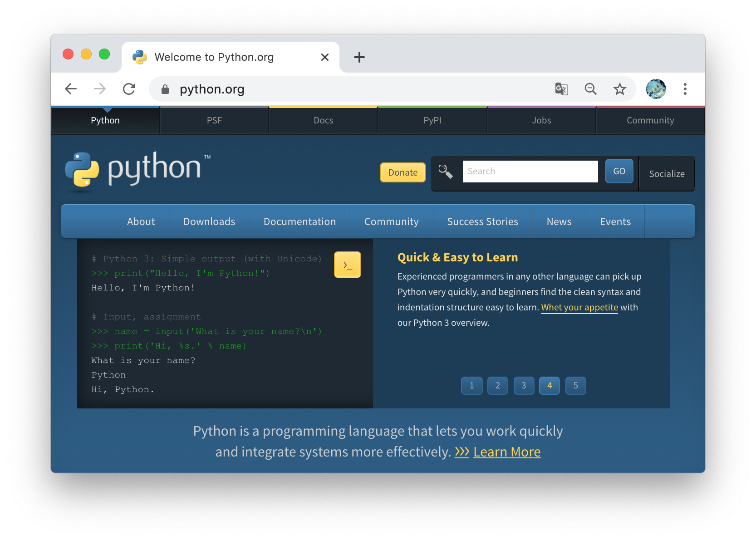
Task: Click the 'What is your name?' output line
Action: tap(143, 360)
